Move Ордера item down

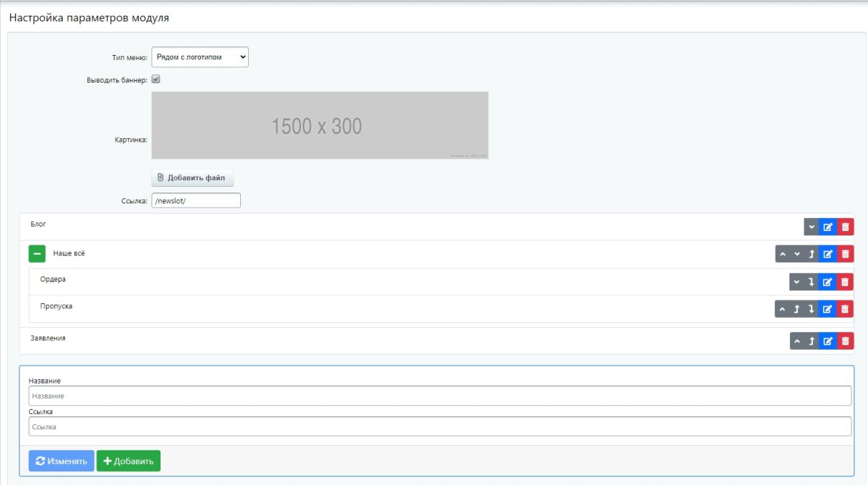796,282
